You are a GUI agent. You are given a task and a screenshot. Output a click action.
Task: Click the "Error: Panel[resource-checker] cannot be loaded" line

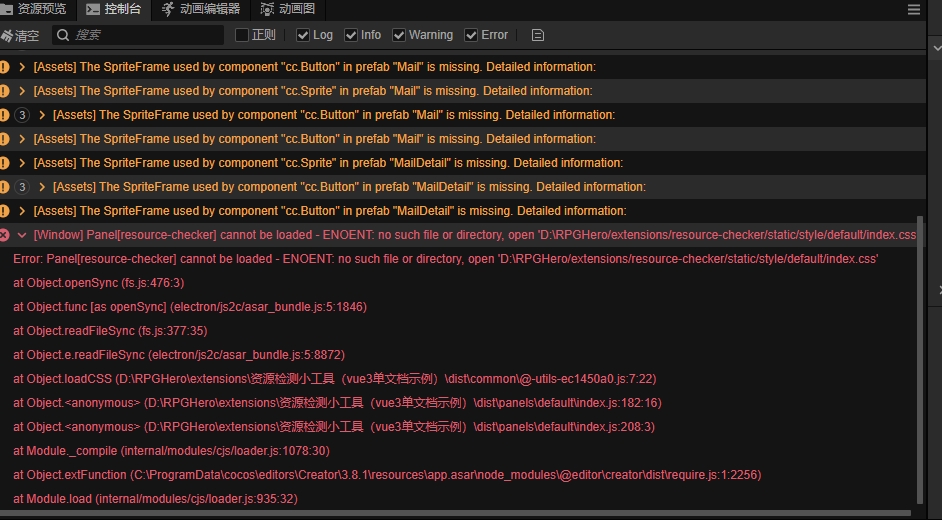click(x=445, y=259)
